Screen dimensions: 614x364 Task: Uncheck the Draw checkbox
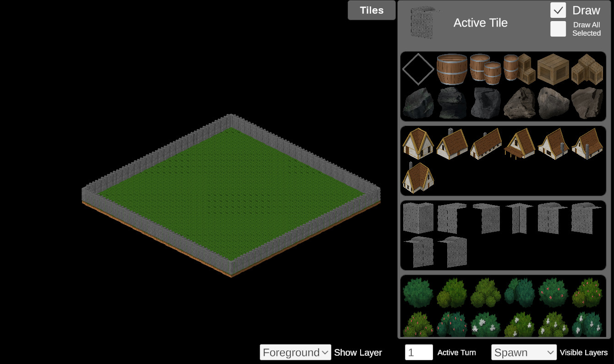click(x=558, y=10)
